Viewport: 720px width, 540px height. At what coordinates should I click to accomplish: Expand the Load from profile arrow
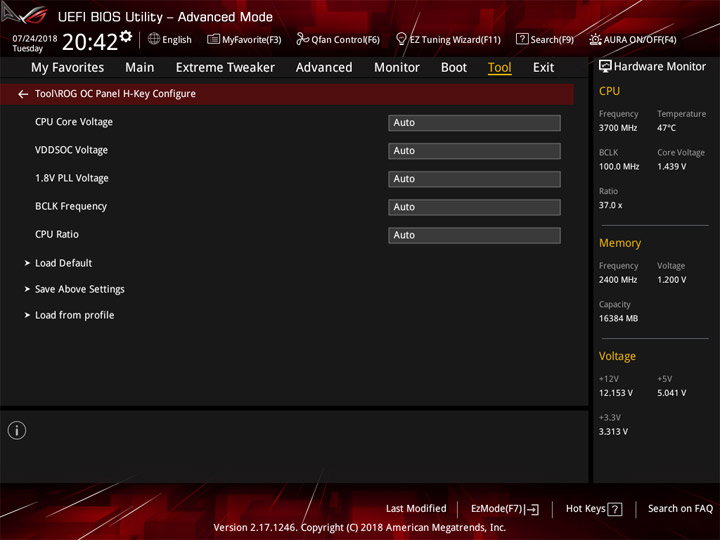point(27,315)
